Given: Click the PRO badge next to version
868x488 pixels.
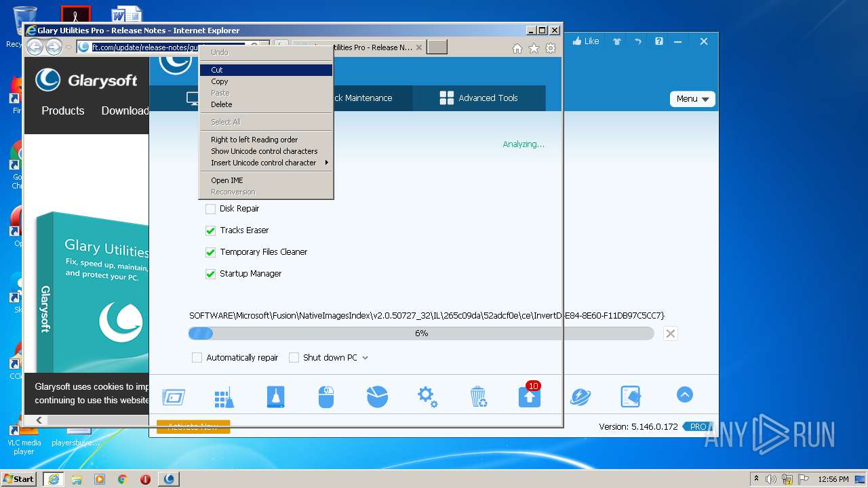Looking at the screenshot, I should (x=698, y=427).
